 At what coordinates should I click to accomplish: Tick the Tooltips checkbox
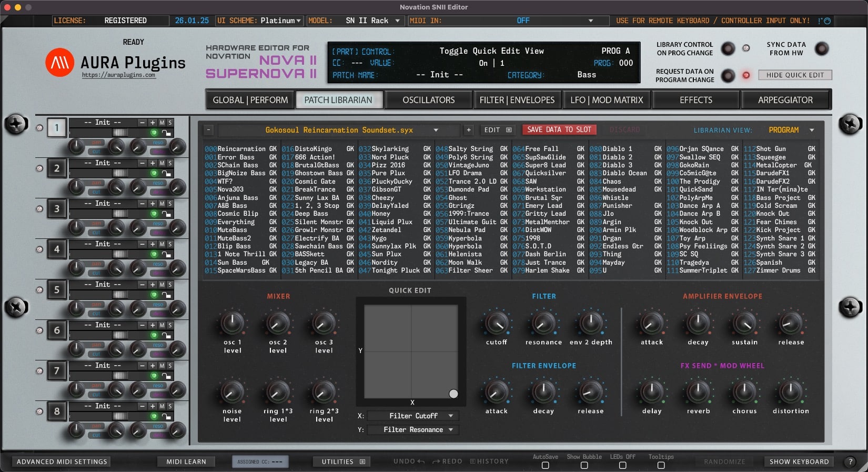[661, 465]
